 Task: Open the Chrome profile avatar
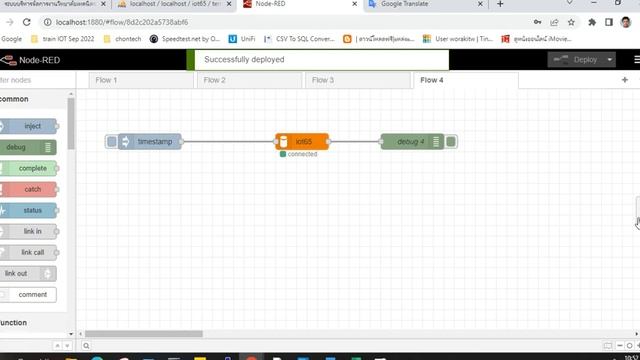tap(626, 22)
